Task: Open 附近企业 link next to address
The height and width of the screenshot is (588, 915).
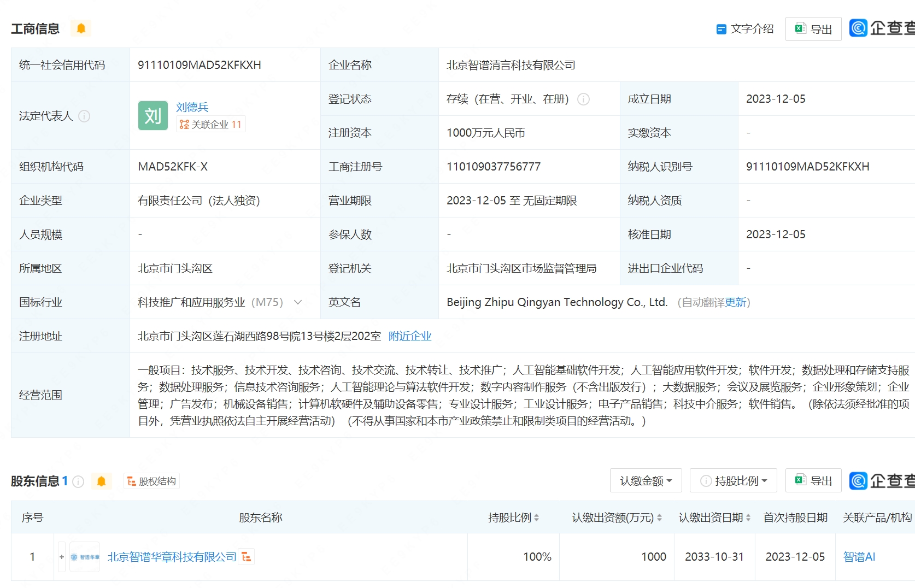Action: [x=410, y=336]
